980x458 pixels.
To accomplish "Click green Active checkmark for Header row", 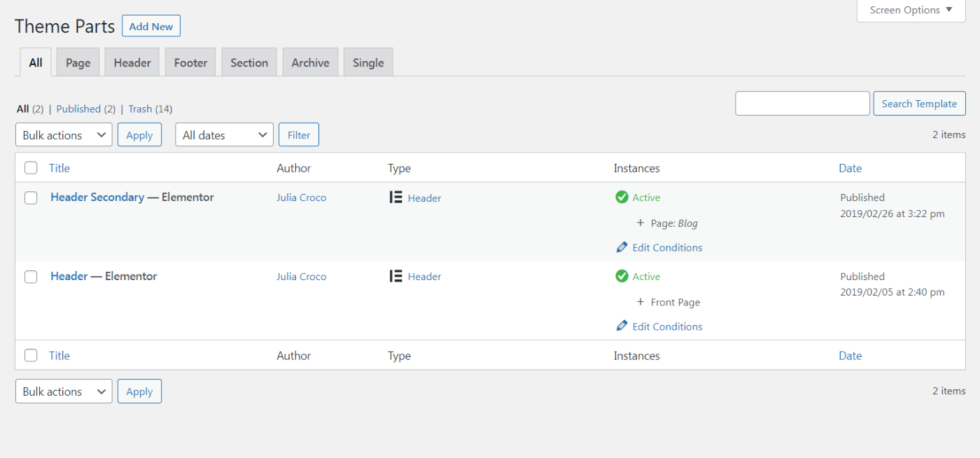I will pyautogui.click(x=622, y=276).
